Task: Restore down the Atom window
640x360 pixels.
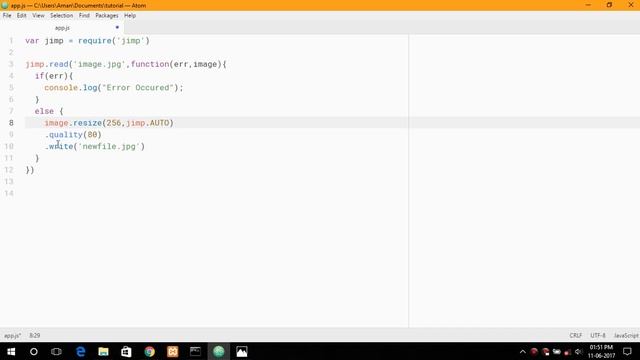Action: tap(609, 5)
